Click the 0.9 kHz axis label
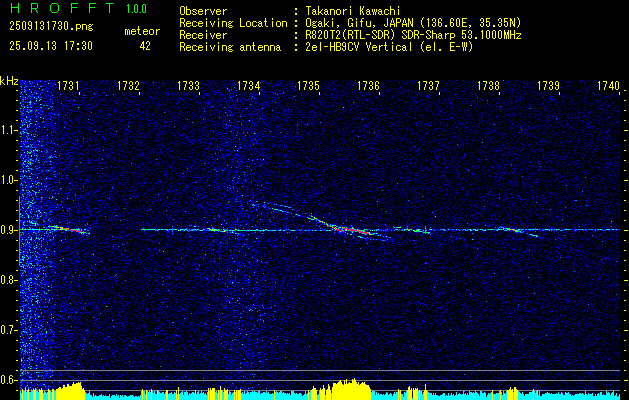This screenshot has height=400, width=629. (x=7, y=230)
